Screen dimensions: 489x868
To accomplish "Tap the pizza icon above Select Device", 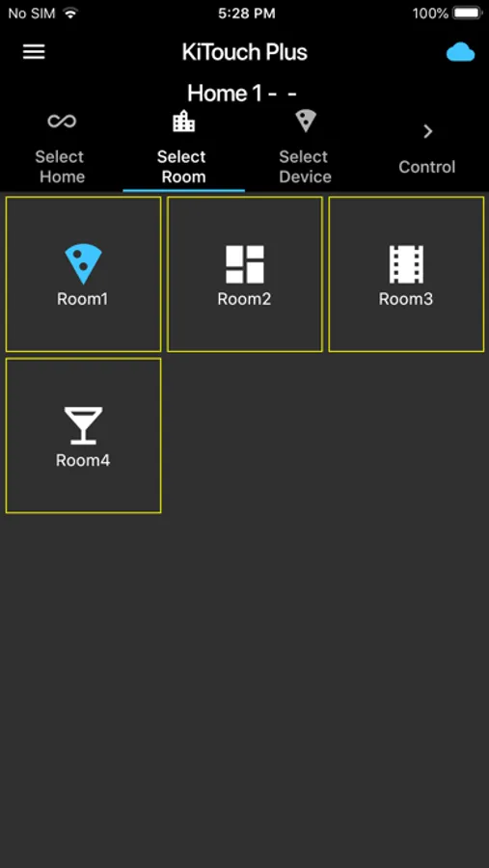I will coord(305,121).
